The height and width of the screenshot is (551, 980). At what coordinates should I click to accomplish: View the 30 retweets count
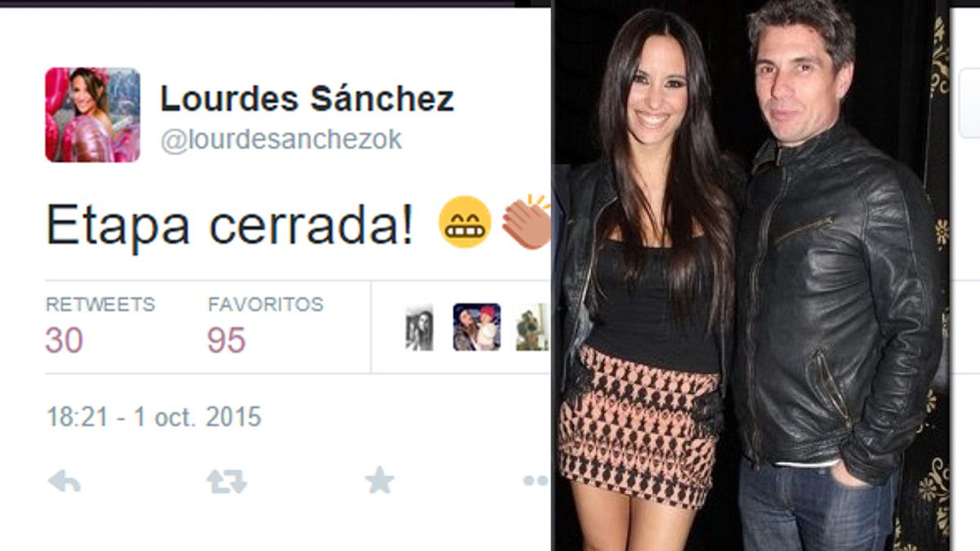point(65,340)
